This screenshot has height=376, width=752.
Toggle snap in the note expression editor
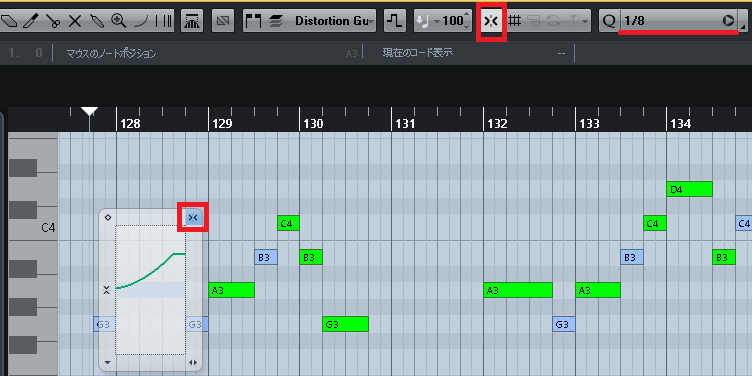[x=193, y=218]
